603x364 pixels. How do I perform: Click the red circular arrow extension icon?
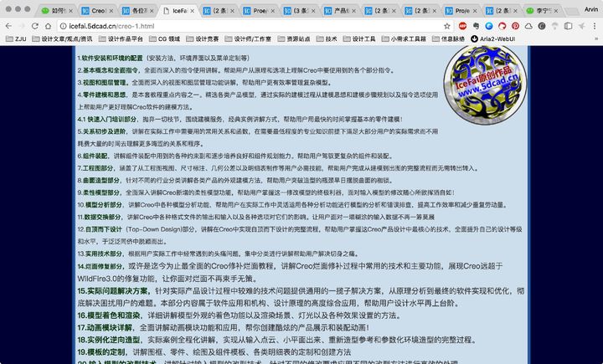(x=502, y=26)
